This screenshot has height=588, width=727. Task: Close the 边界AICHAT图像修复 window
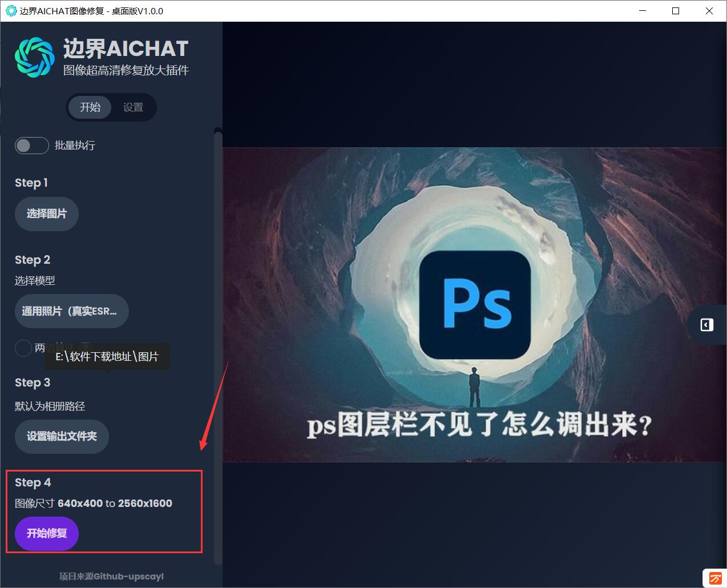click(x=709, y=11)
